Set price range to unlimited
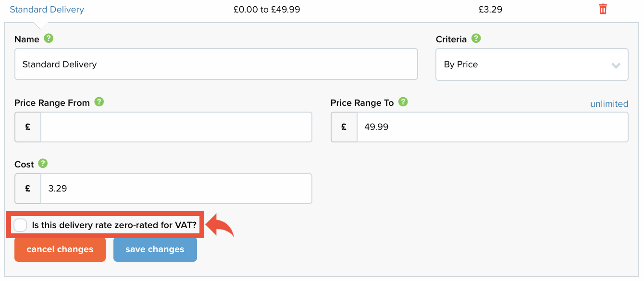 click(x=609, y=103)
